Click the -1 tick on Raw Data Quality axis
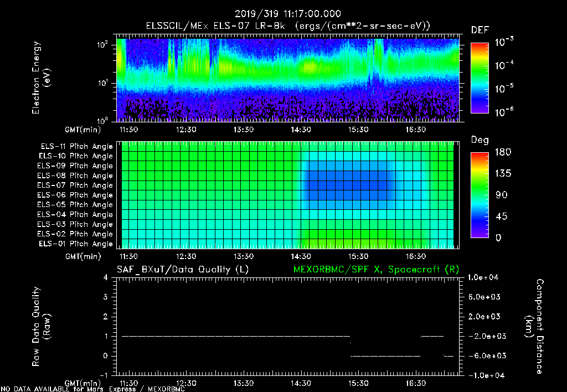 tap(104, 375)
